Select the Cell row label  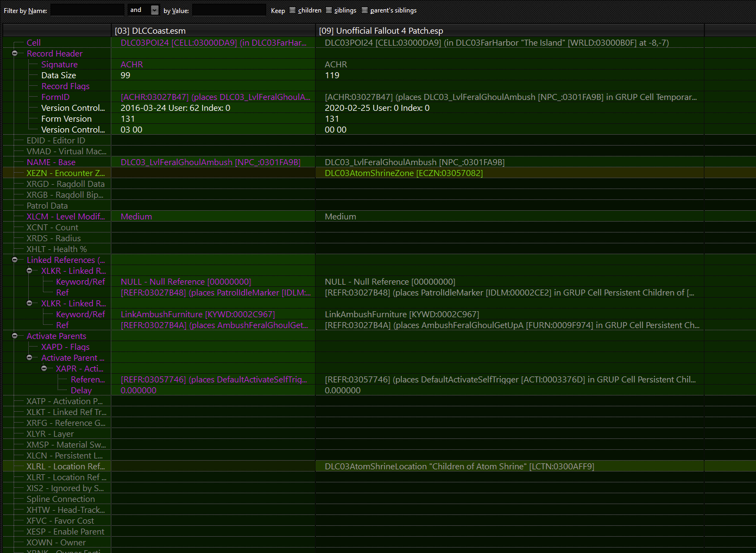[34, 42]
